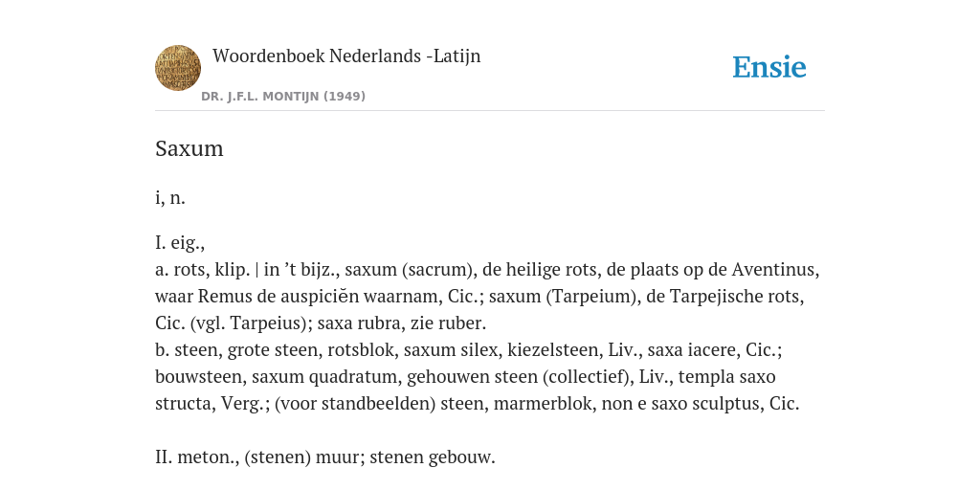Image resolution: width=980 pixels, height=490 pixels.
Task: Click the Saxum entry heading
Action: coord(189,148)
